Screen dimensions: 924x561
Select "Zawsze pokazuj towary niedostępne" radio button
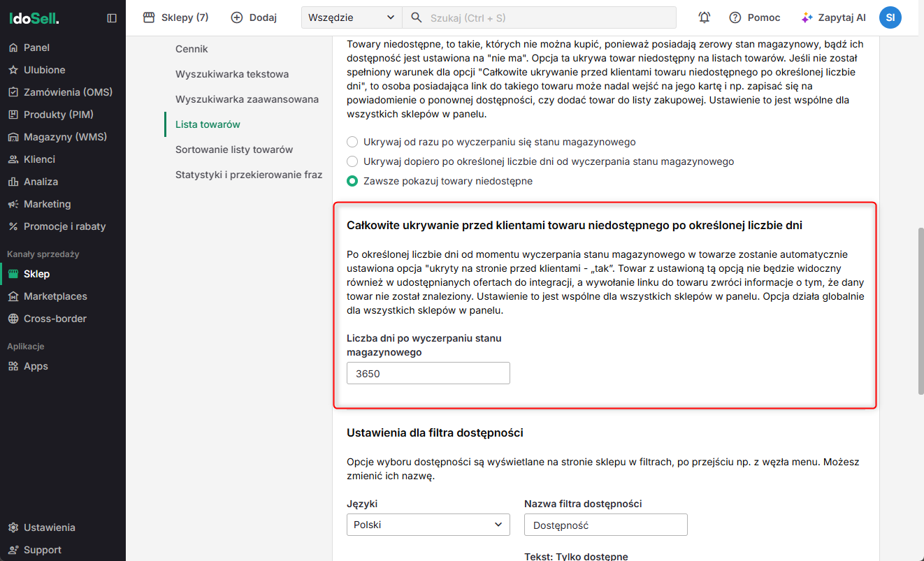point(352,181)
